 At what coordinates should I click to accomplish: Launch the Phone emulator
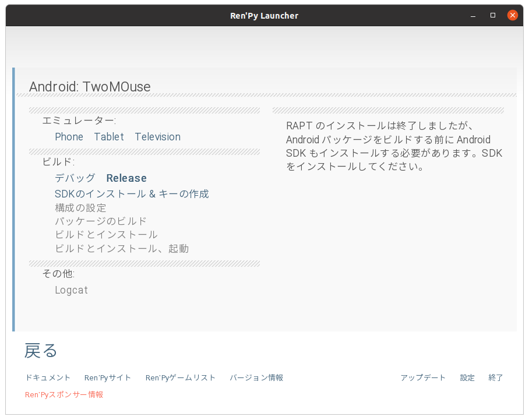click(69, 137)
